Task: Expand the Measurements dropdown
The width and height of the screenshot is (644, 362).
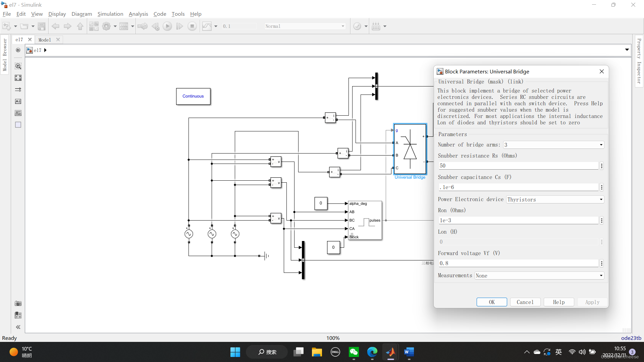Action: click(539, 276)
